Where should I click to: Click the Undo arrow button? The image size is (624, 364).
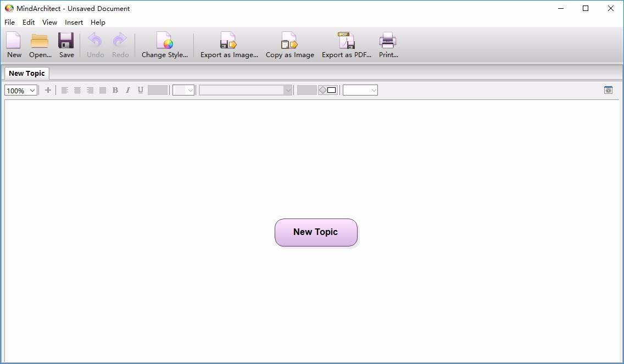click(x=95, y=46)
